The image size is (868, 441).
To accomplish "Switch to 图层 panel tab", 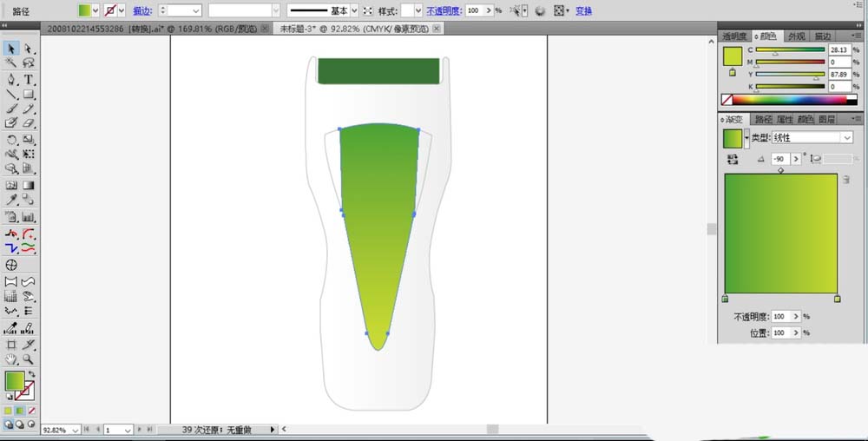I will click(827, 119).
